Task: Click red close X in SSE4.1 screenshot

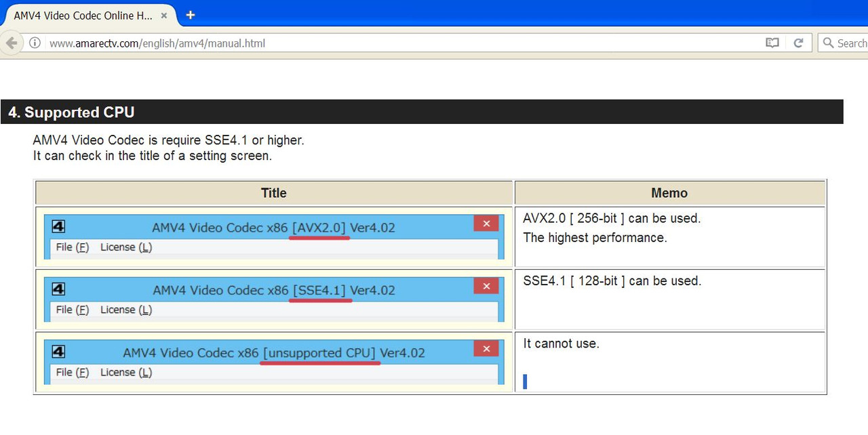Action: 486,286
